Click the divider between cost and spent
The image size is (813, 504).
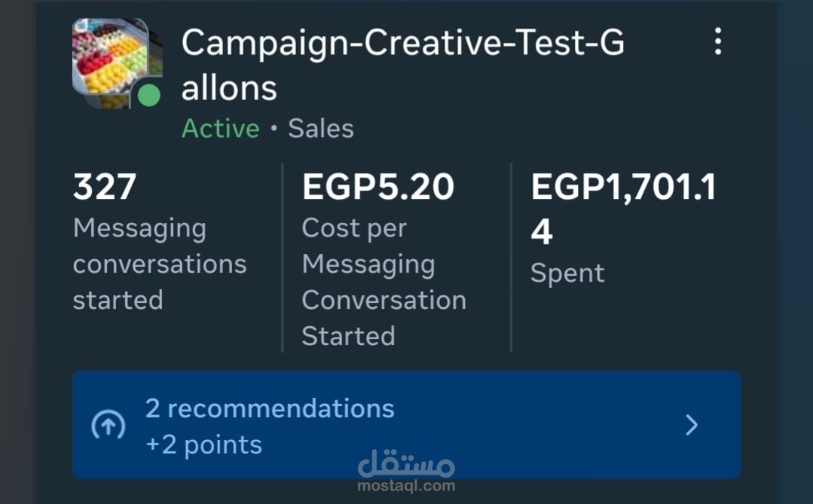pyautogui.click(x=511, y=258)
